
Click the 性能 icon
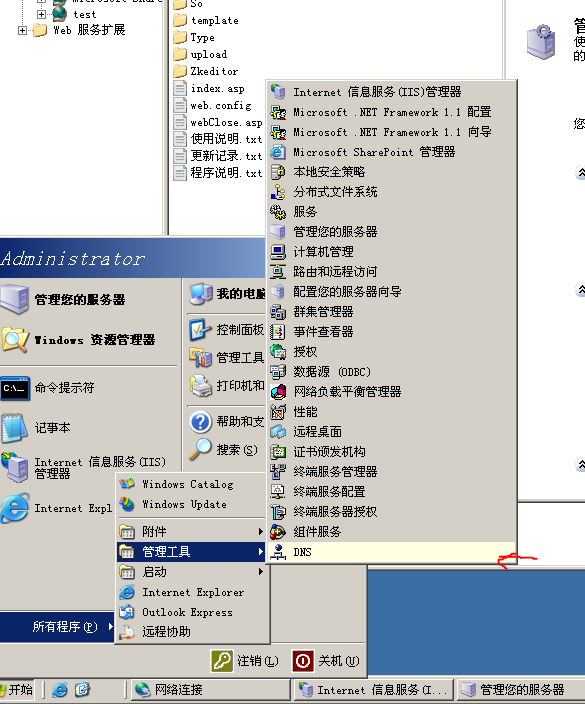[x=278, y=412]
